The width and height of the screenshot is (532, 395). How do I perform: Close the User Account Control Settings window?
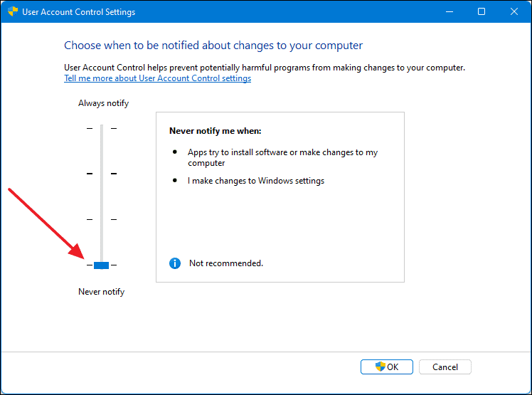tap(514, 11)
